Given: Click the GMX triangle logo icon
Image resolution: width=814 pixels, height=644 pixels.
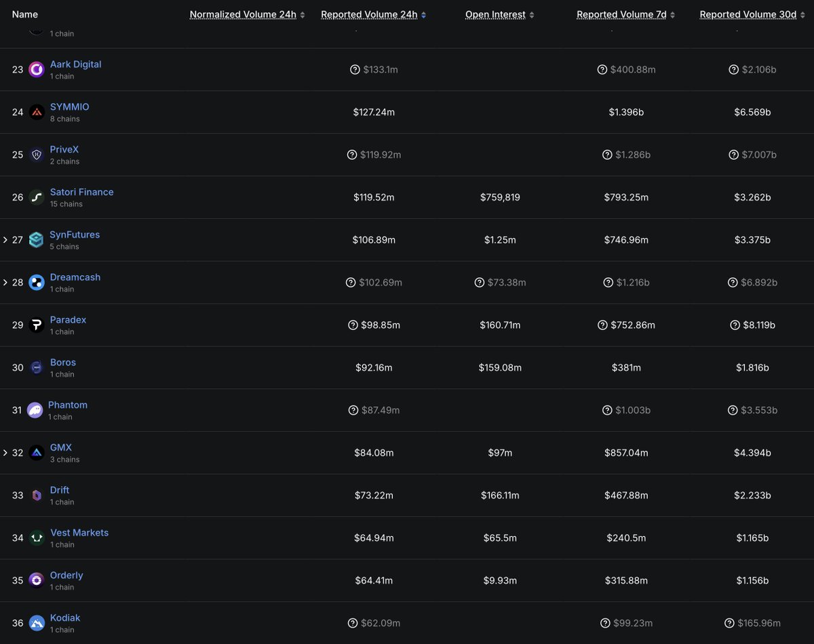Looking at the screenshot, I should tap(37, 453).
